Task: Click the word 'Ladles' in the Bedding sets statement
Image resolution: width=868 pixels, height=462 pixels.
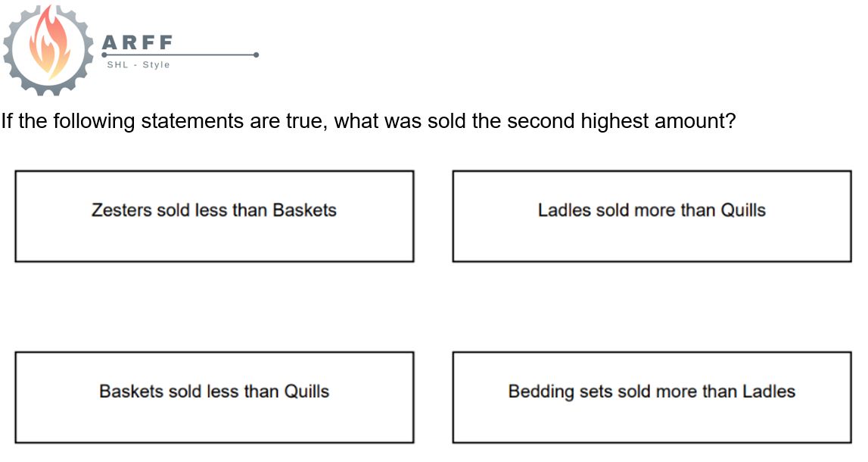Action: [x=769, y=392]
